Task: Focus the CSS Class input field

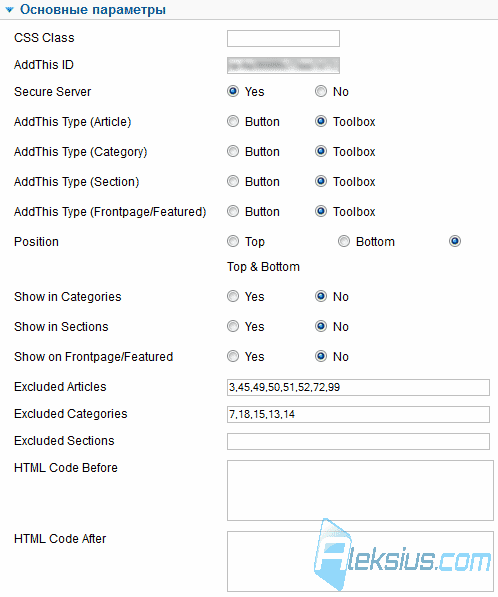Action: (283, 38)
